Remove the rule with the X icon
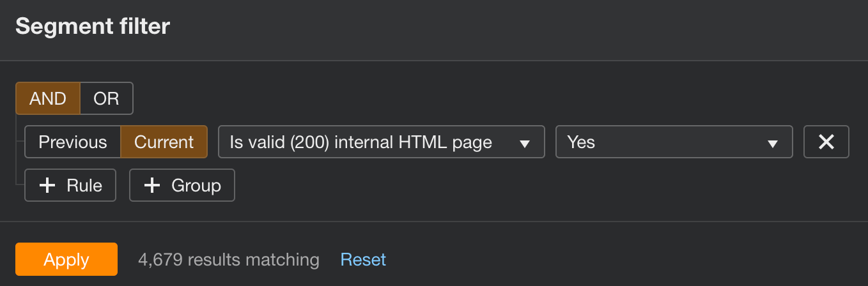 (826, 142)
